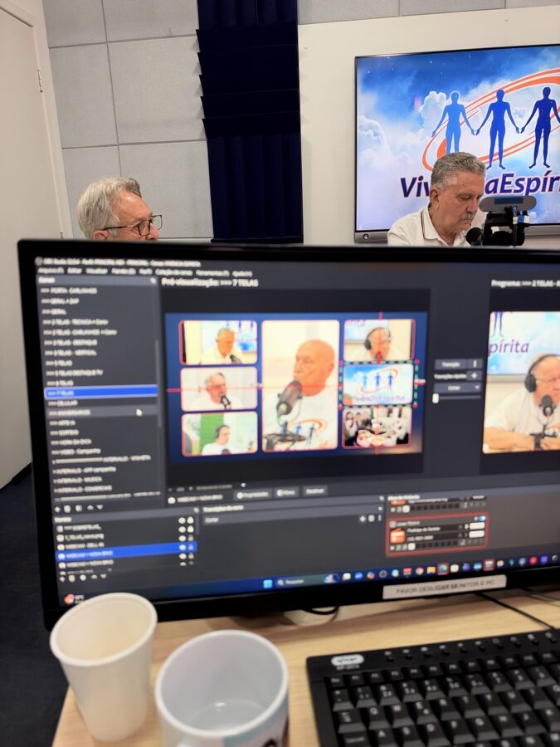Click the Transição button

point(451,364)
